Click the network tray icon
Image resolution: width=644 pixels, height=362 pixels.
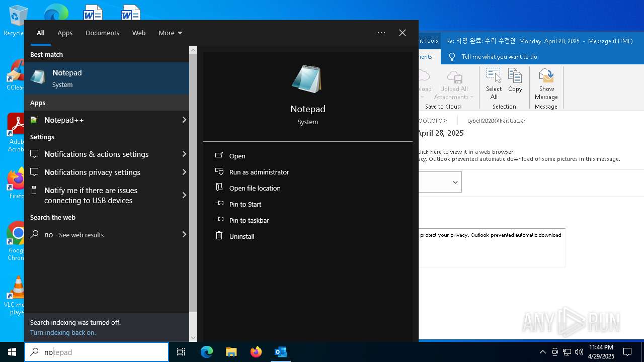[567, 352]
